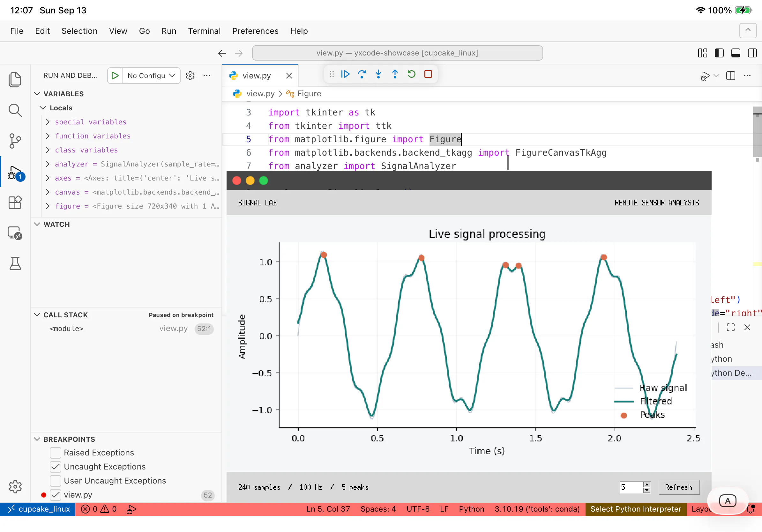Customize layout icon in title bar

point(703,53)
